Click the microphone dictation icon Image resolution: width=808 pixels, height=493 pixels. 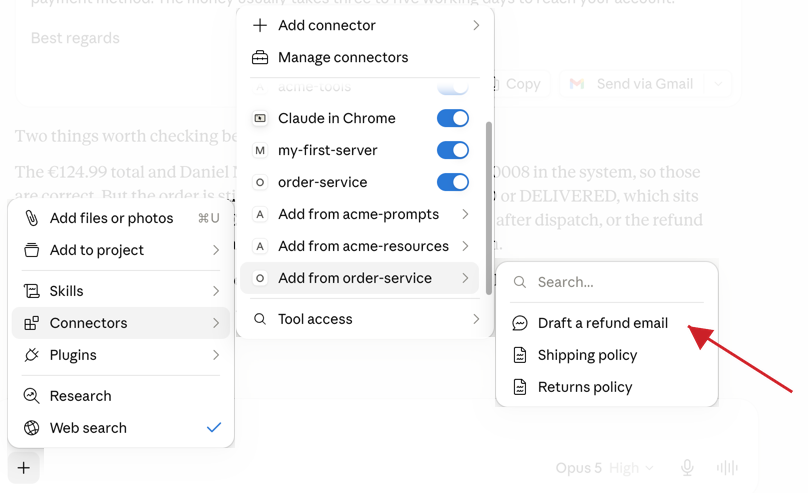pyautogui.click(x=687, y=468)
